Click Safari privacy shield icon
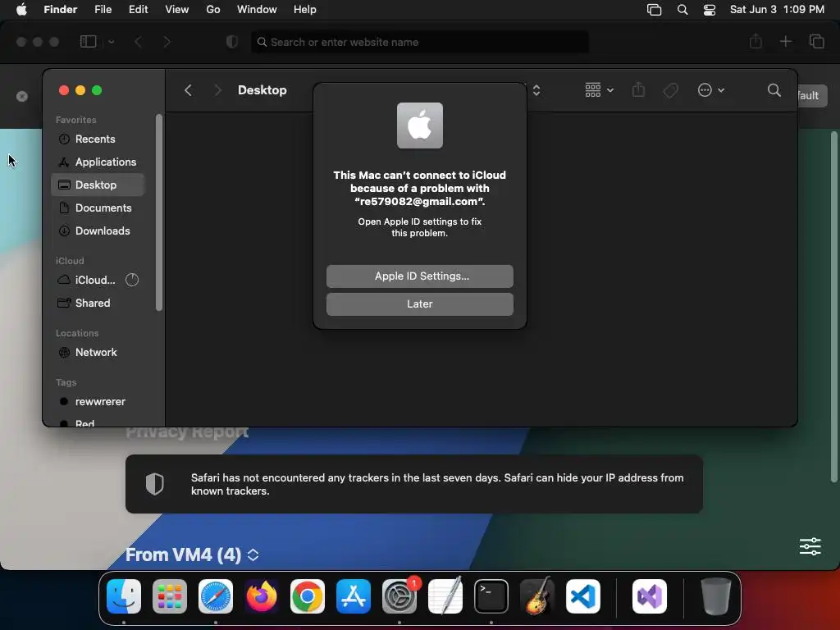Screen dimensions: 840x630 [x=232, y=41]
